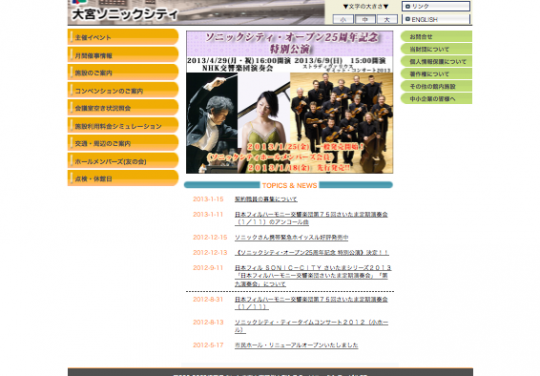Image resolution: width=540 pixels, height=376 pixels.
Task: Open the 点検・休館日 menu item
Action: pos(123,178)
